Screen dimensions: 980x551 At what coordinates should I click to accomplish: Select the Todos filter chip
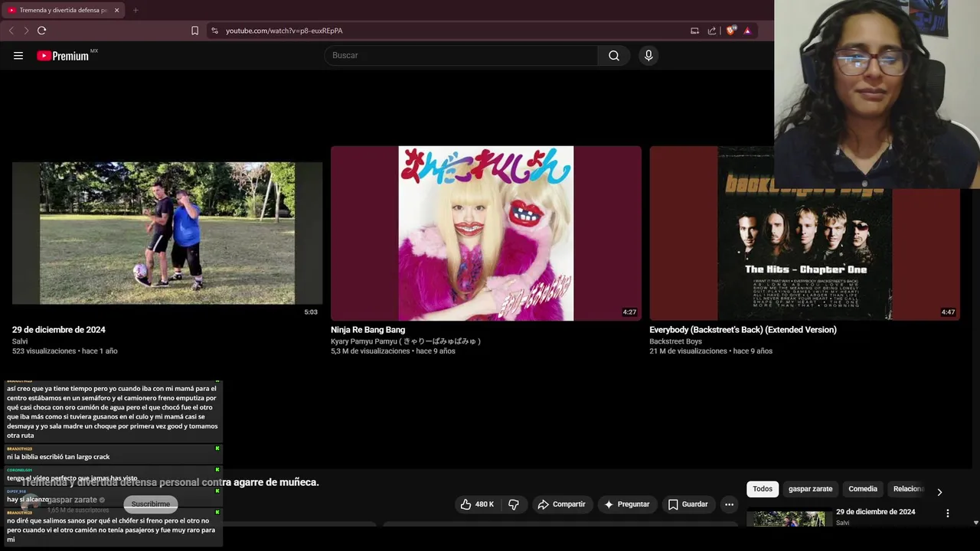[x=763, y=489]
